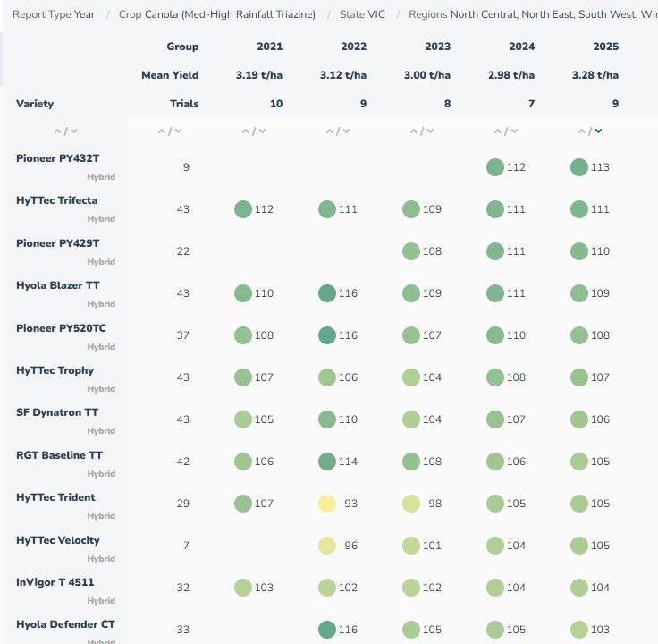
Task: Click the 3.28 t/ha mean yield for 2025
Action: 595,75
